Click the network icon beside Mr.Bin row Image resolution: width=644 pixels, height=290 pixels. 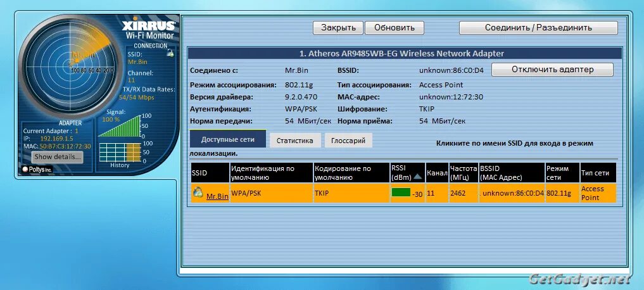point(198,191)
